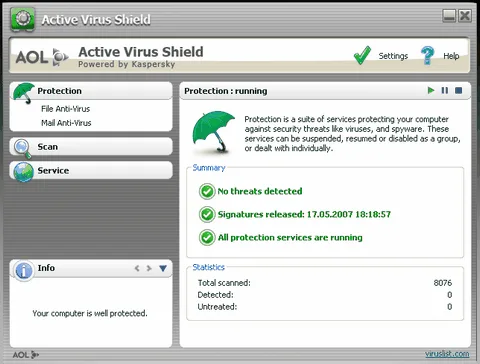The height and width of the screenshot is (364, 480).
Task: Click Your computer is well protected text
Action: [x=90, y=313]
